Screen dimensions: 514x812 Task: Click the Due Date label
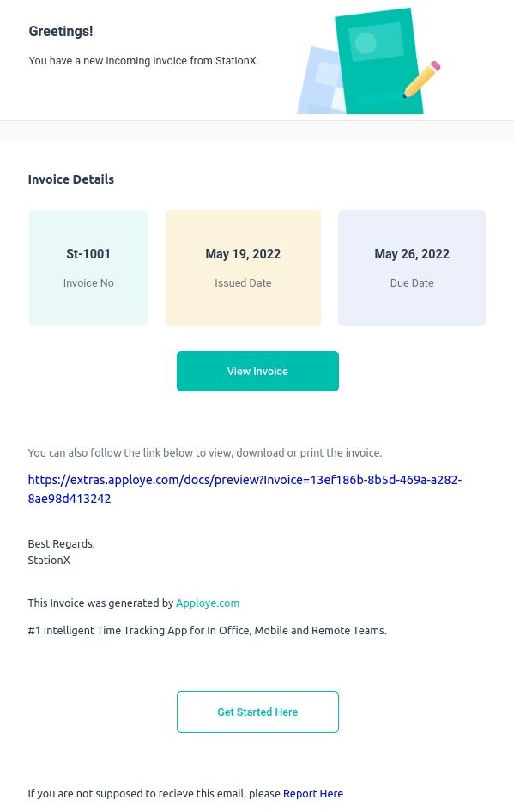click(x=412, y=282)
